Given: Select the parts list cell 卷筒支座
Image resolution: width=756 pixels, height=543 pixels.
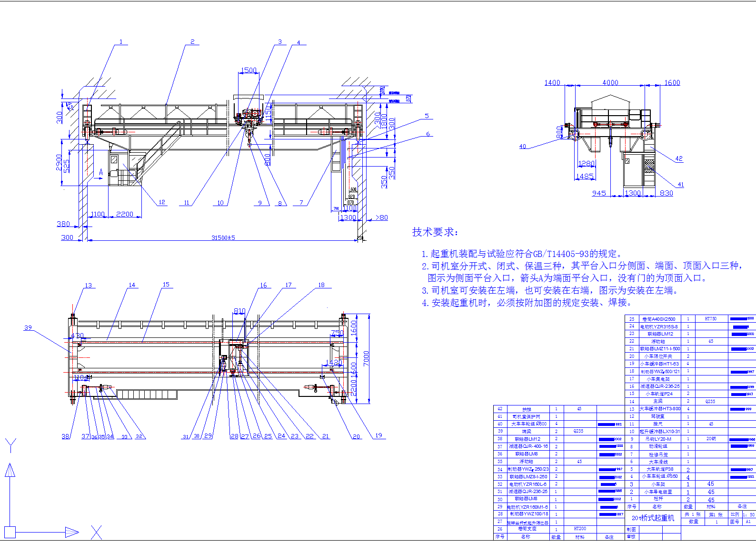Looking at the screenshot, I should pos(527,529).
